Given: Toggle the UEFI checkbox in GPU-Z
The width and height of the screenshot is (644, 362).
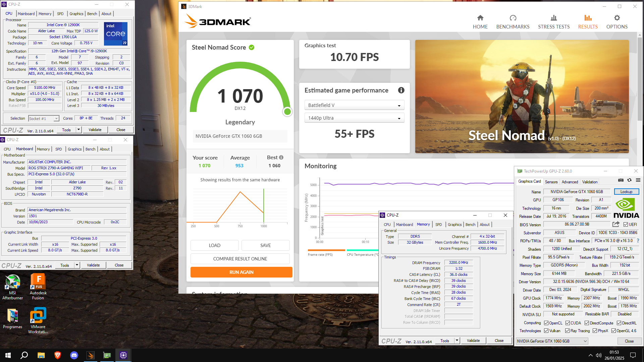Looking at the screenshot, I should point(626,224).
